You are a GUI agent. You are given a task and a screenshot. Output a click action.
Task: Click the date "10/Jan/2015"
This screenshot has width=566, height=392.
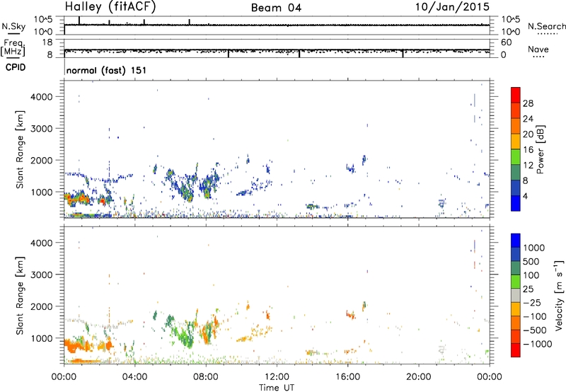click(452, 6)
